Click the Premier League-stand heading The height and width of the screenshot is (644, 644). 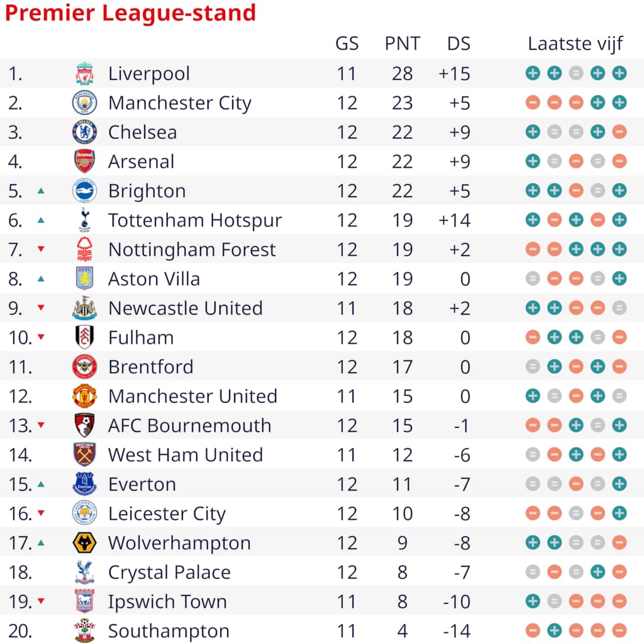pyautogui.click(x=130, y=13)
